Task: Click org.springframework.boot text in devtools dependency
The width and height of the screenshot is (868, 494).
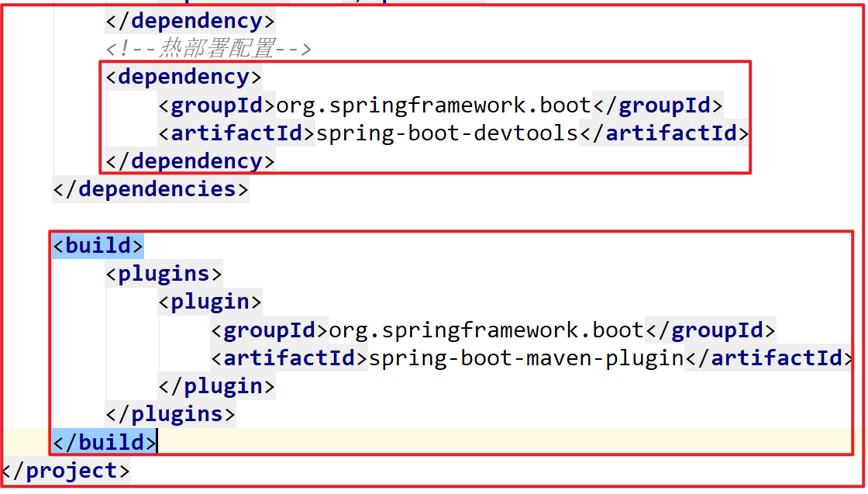Action: [434, 105]
